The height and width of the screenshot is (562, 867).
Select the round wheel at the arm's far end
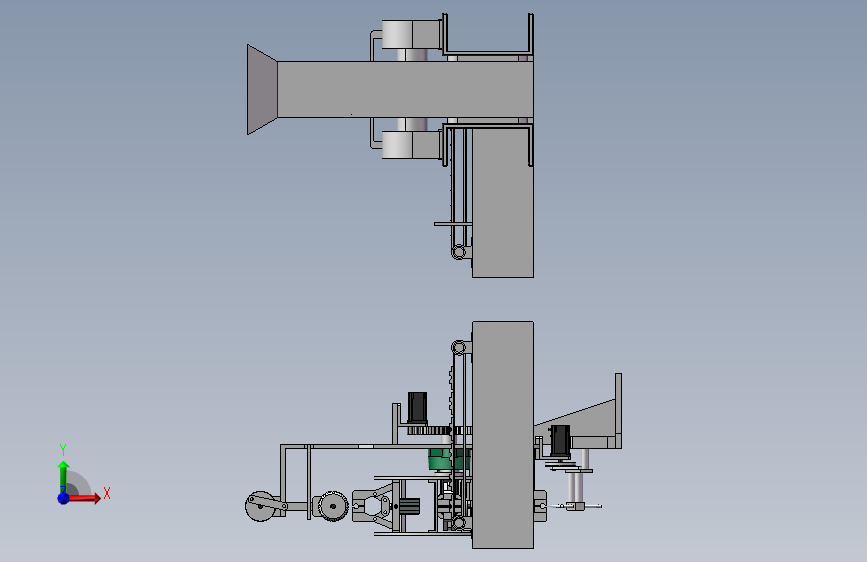(x=260, y=506)
